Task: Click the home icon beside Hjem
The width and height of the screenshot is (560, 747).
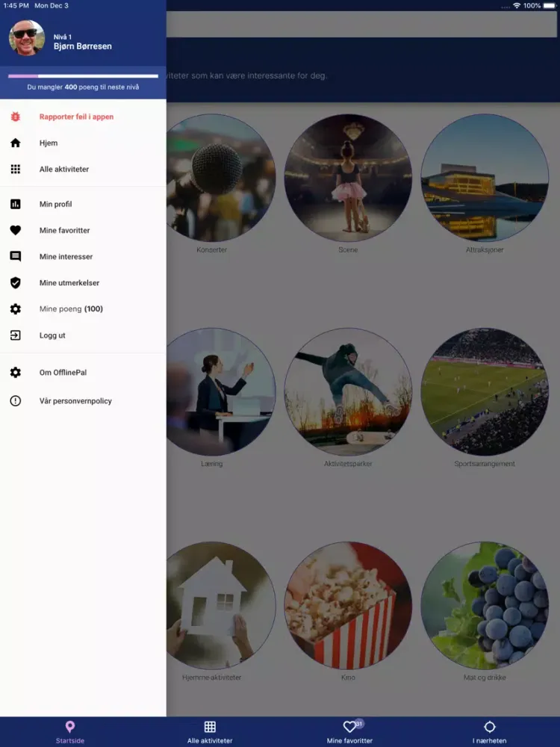Action: [15, 143]
